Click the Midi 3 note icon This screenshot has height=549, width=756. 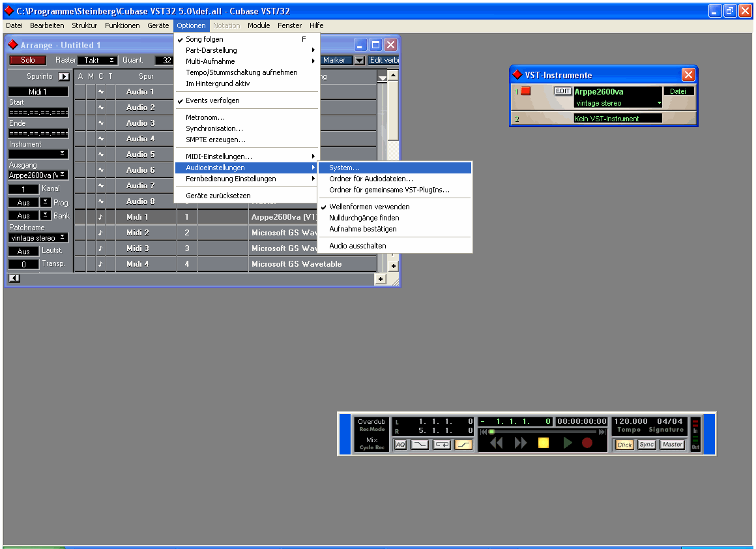(101, 248)
